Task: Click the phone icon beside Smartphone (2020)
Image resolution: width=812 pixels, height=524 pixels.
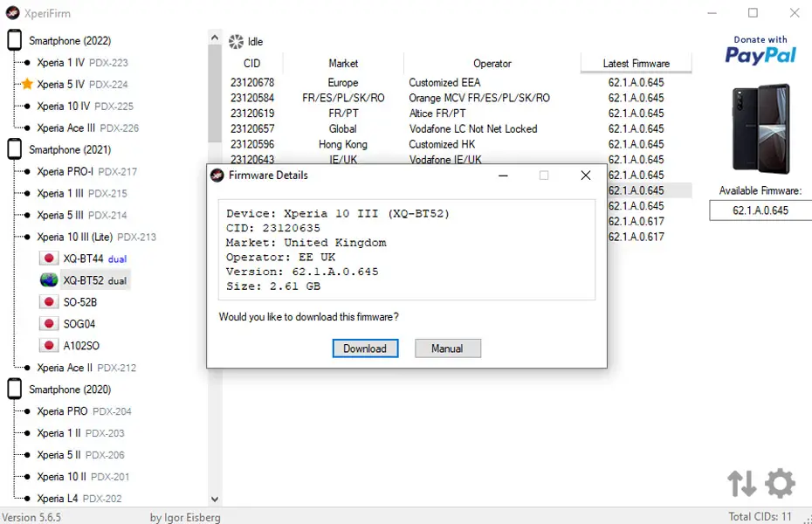Action: click(15, 389)
